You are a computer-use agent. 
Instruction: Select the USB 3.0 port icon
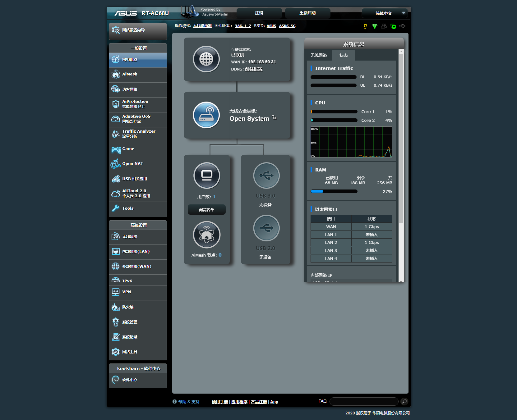tap(266, 176)
